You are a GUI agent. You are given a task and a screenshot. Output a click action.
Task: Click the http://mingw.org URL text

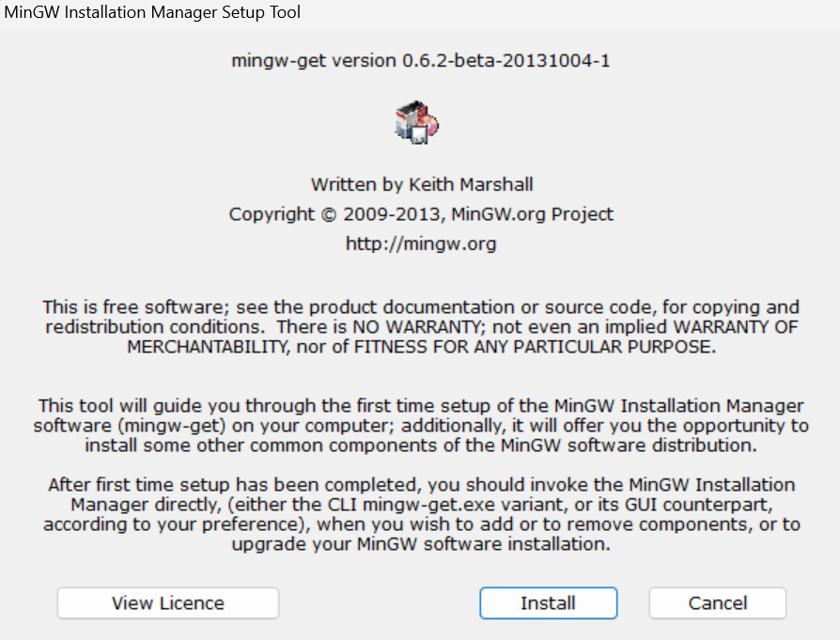(x=421, y=244)
